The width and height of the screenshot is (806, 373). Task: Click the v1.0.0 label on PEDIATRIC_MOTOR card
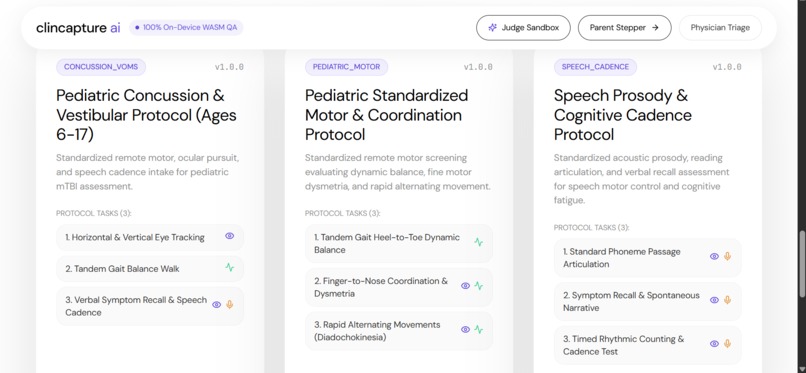click(x=478, y=67)
